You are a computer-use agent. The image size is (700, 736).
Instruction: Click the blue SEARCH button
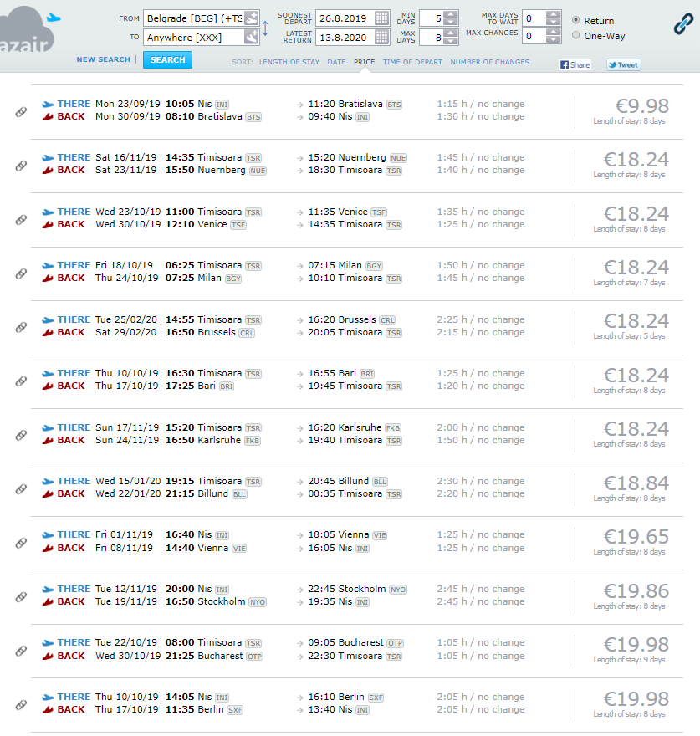[x=167, y=60]
